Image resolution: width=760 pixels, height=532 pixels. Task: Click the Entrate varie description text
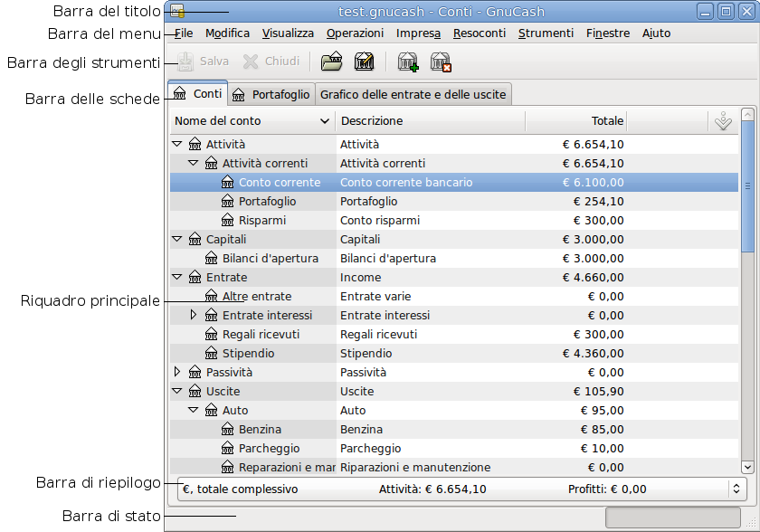pyautogui.click(x=375, y=296)
